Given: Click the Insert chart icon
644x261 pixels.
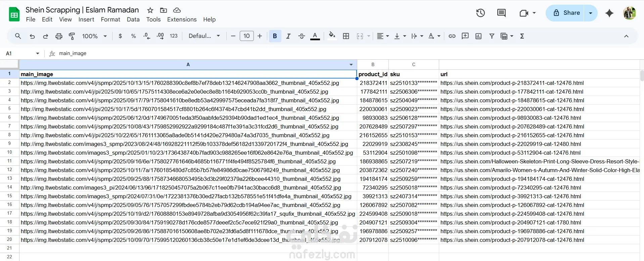Looking at the screenshot, I should click(x=478, y=36).
